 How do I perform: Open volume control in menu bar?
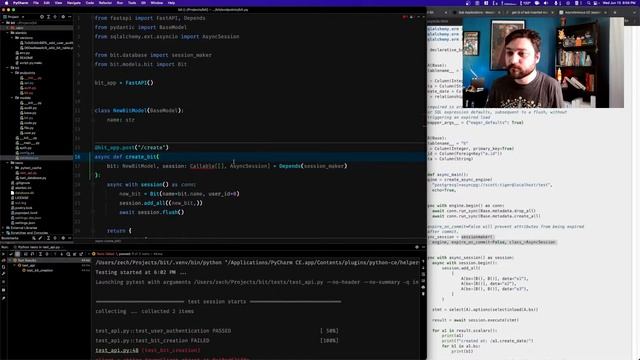(x=546, y=3)
